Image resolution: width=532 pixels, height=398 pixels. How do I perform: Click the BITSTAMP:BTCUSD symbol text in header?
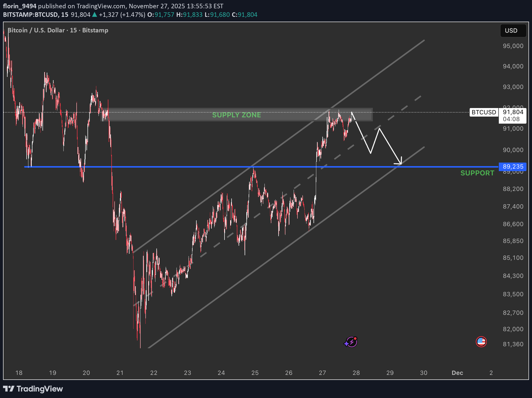30,15
